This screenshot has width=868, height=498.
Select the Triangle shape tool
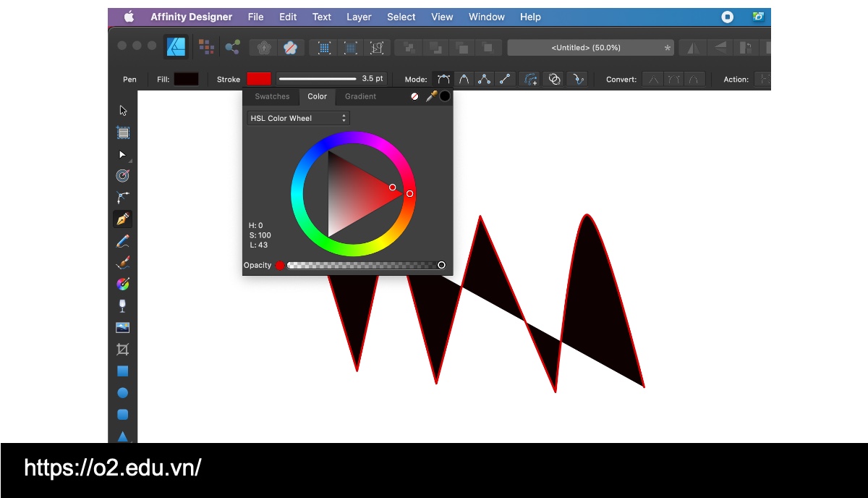point(123,436)
